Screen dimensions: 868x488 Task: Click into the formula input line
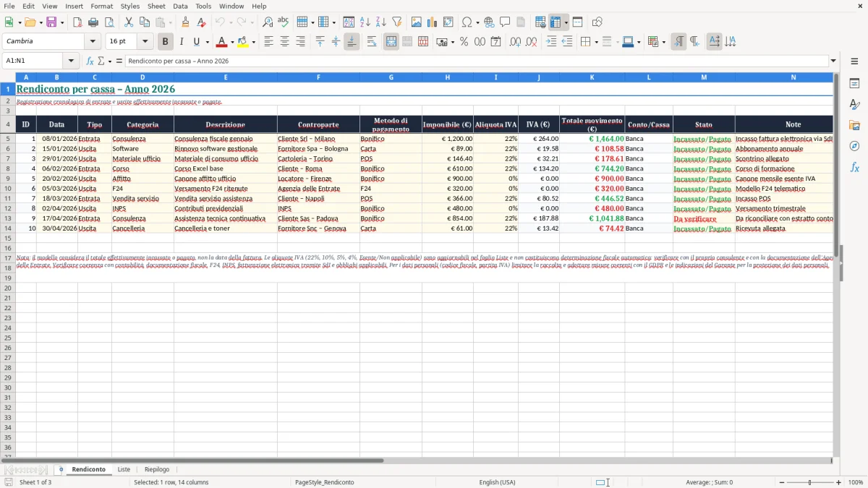click(477, 61)
